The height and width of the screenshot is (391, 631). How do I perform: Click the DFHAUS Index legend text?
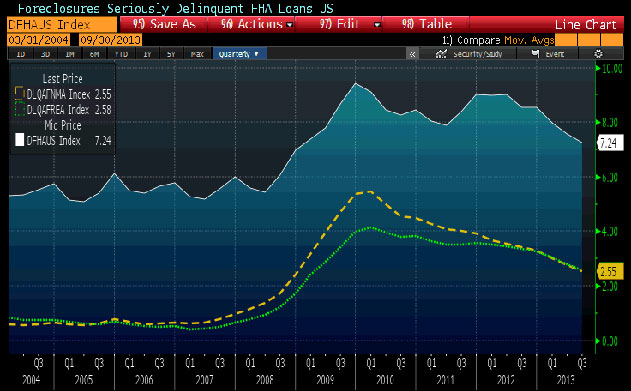pos(54,141)
